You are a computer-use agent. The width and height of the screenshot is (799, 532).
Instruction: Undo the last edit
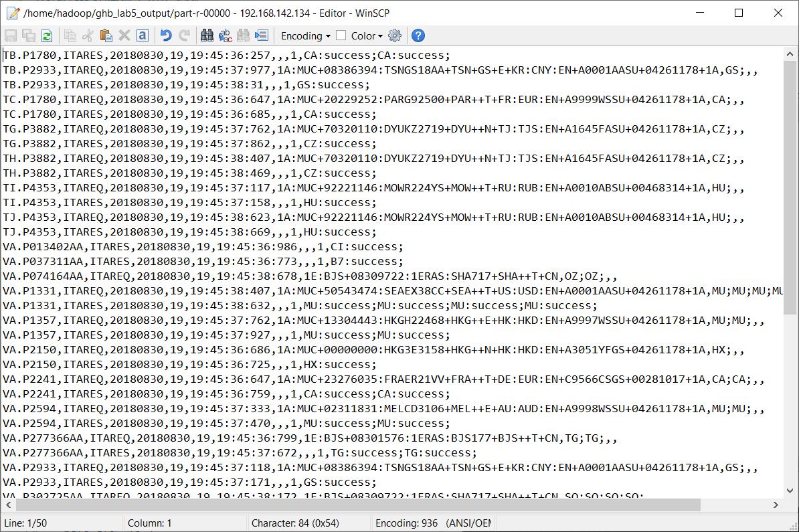coord(166,35)
